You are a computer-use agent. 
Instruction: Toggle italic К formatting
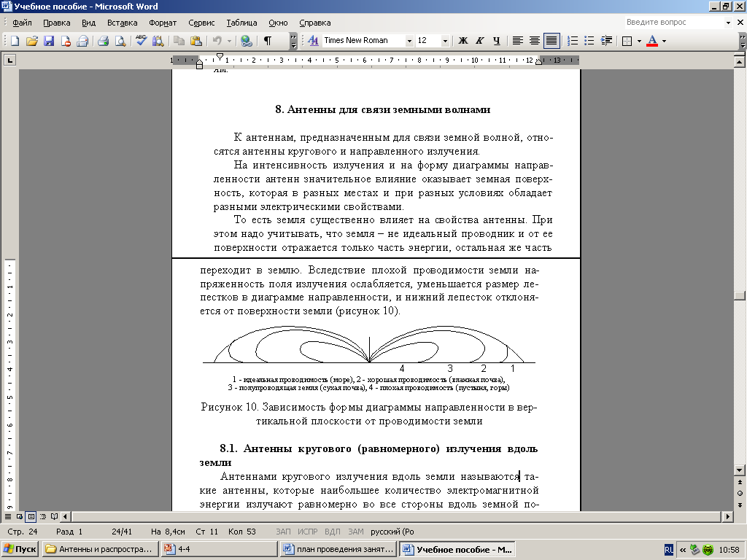tap(480, 41)
